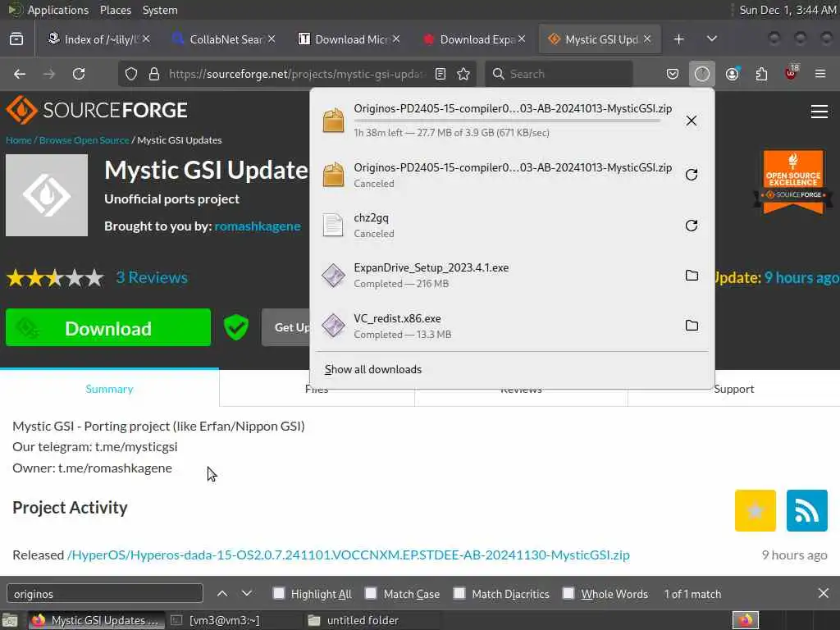
Task: Open romashkagene author link
Action: [257, 226]
